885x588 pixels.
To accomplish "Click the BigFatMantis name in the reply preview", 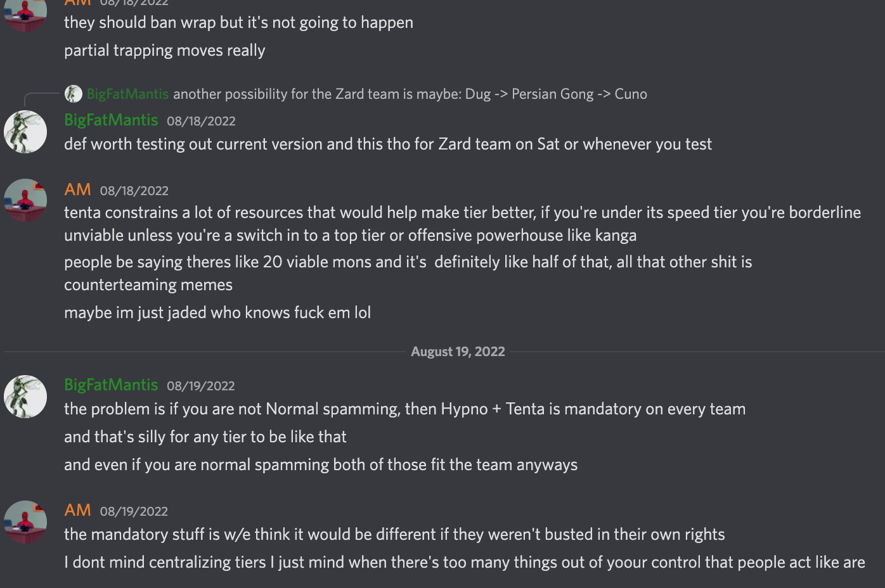I will coord(127,94).
